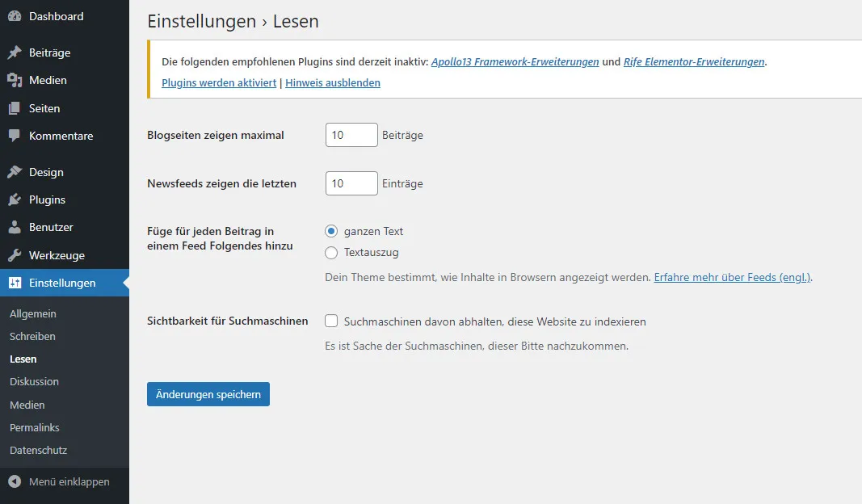Go to Schreiben settings submenu

32,336
